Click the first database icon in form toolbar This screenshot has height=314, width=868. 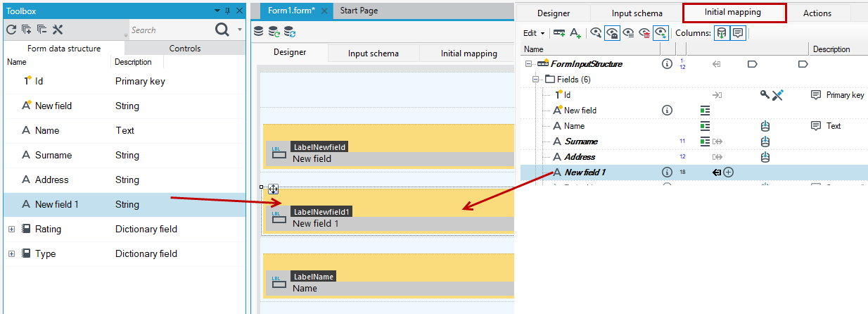point(259,32)
